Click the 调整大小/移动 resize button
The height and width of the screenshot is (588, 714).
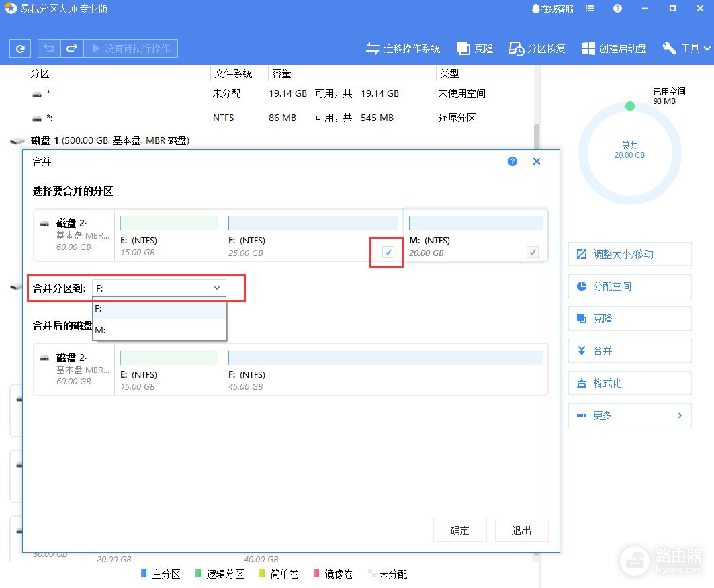(x=629, y=254)
